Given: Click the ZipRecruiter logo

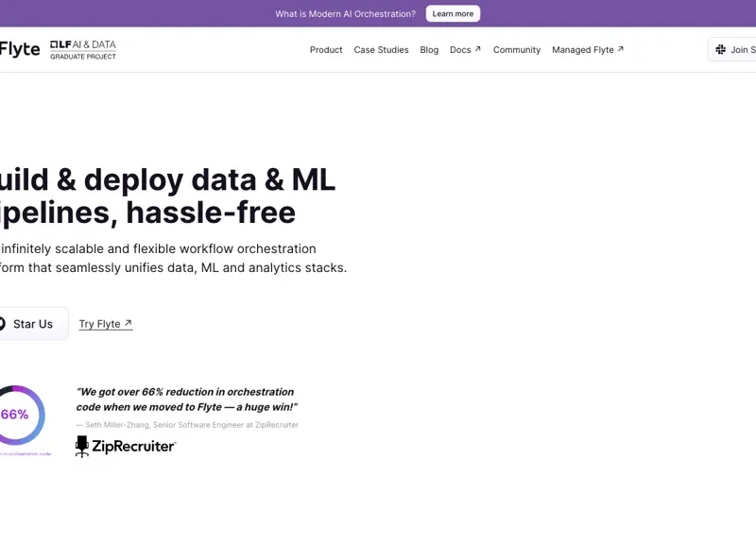Looking at the screenshot, I should [126, 446].
